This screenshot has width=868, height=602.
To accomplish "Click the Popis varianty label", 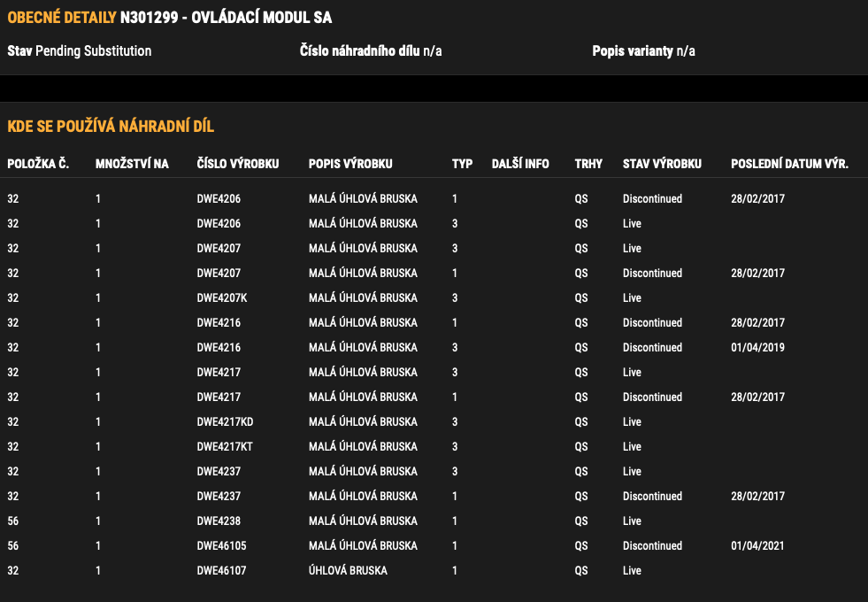I will point(633,51).
